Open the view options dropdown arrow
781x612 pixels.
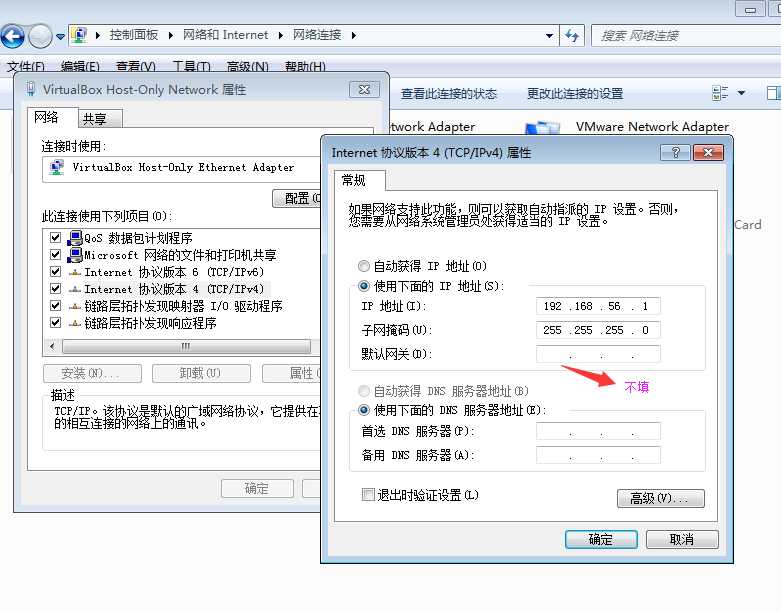click(x=741, y=93)
